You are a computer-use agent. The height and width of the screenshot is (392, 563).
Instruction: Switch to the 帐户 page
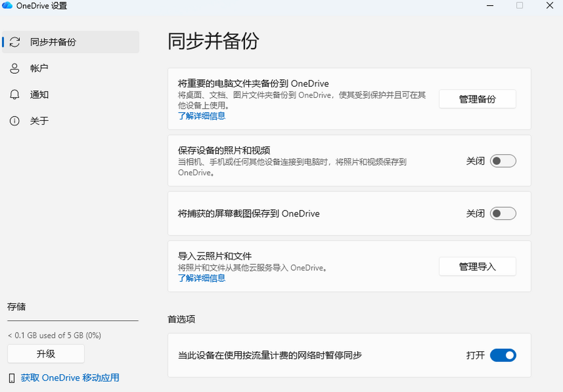(70, 68)
